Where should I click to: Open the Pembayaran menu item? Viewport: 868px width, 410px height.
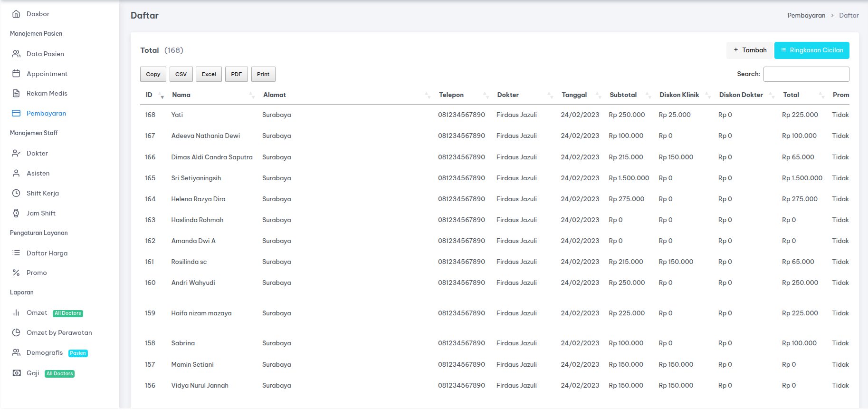(46, 113)
